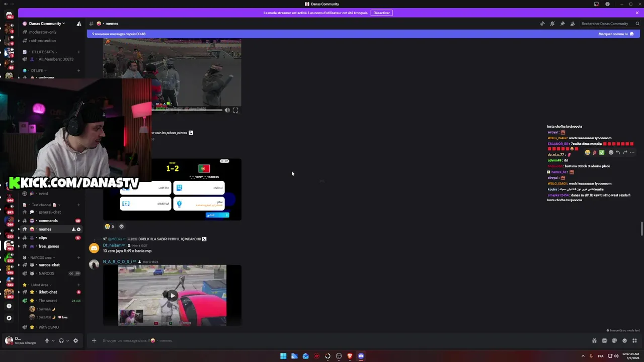Image resolution: width=644 pixels, height=362 pixels.
Task: Open emoji picker in message bar
Action: click(x=624, y=340)
